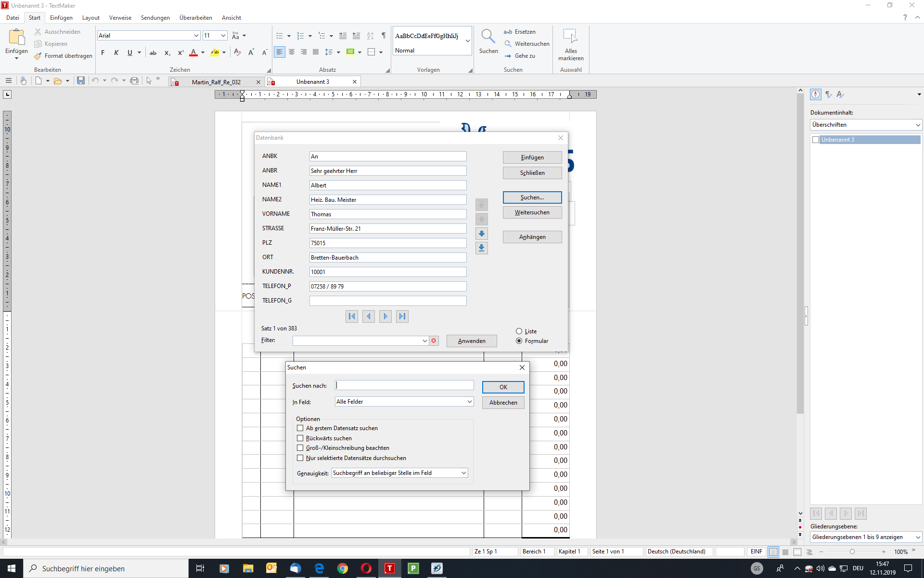The image size is (924, 578).
Task: Click numbered list icon
Action: (301, 36)
